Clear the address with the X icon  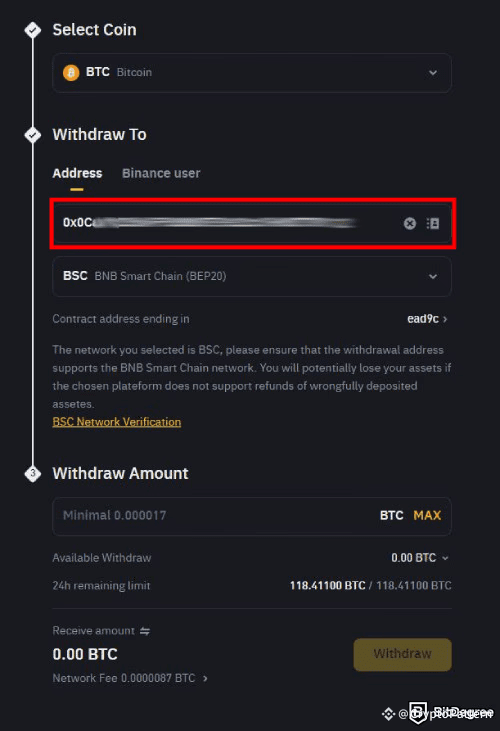[410, 224]
